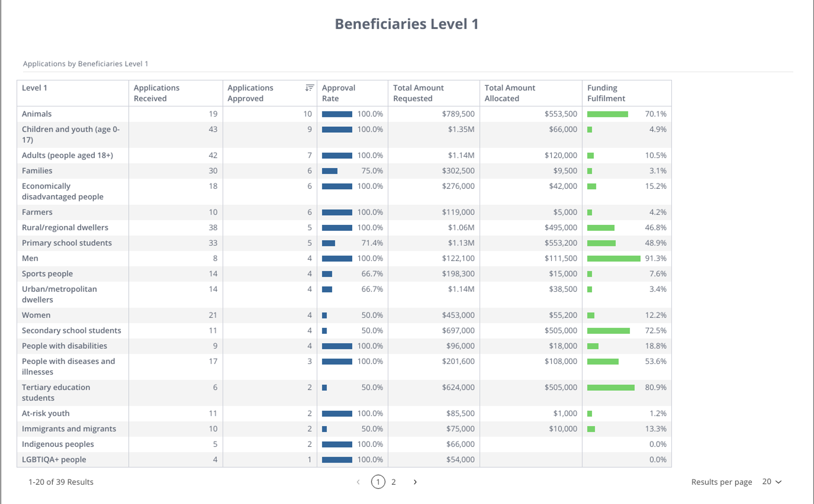The width and height of the screenshot is (814, 504).
Task: Click the Approval Rate column header
Action: [338, 93]
